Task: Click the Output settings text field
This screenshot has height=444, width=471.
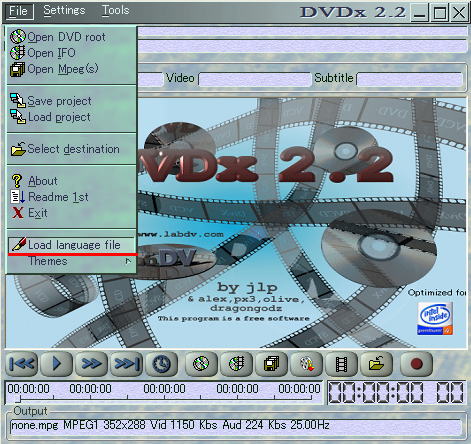Action: (236, 426)
